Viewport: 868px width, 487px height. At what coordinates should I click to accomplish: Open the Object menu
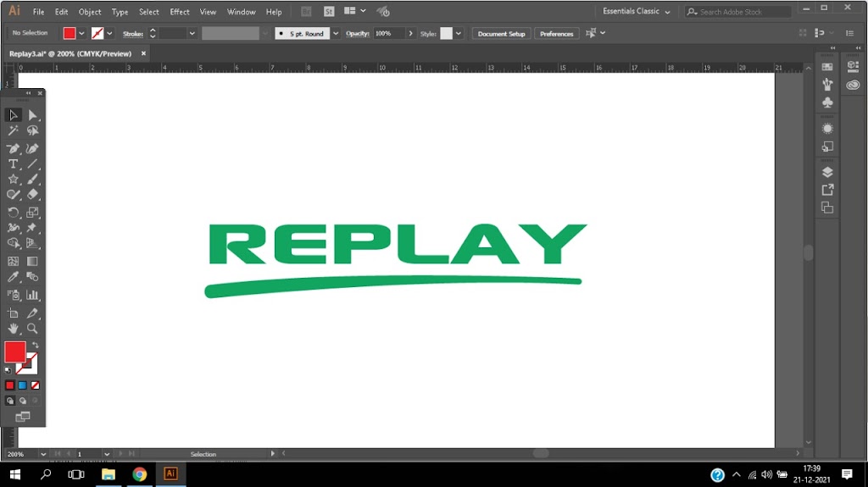[90, 12]
